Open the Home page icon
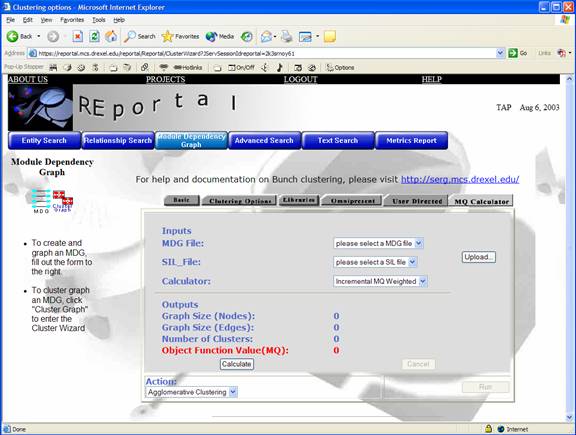This screenshot has width=576, height=435. pos(111,36)
